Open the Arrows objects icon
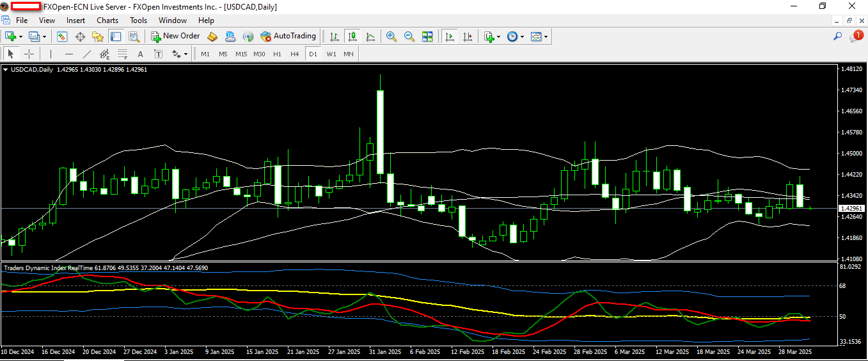The width and height of the screenshot is (868, 361). pyautogui.click(x=176, y=54)
